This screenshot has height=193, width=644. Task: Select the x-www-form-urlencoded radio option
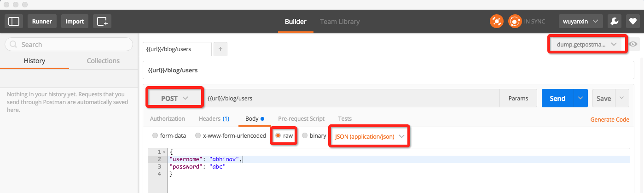[x=198, y=136]
